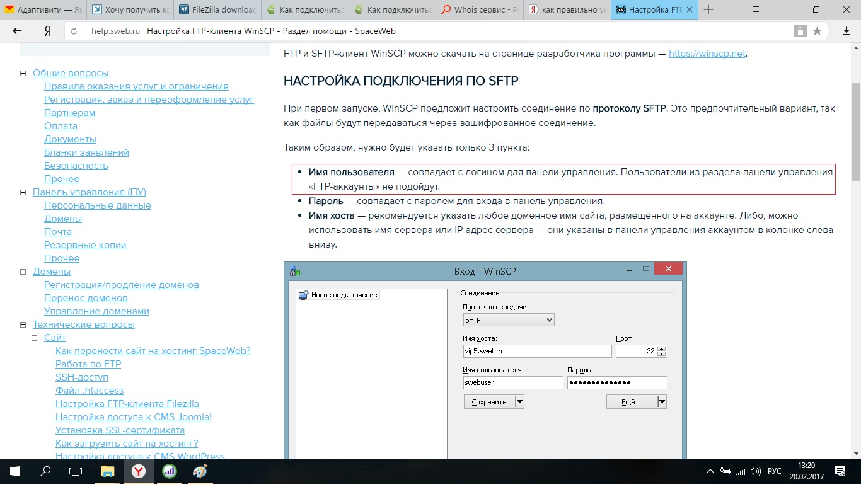861x504 pixels.
Task: Click the Yandex Browser taskbar icon
Action: tap(138, 471)
